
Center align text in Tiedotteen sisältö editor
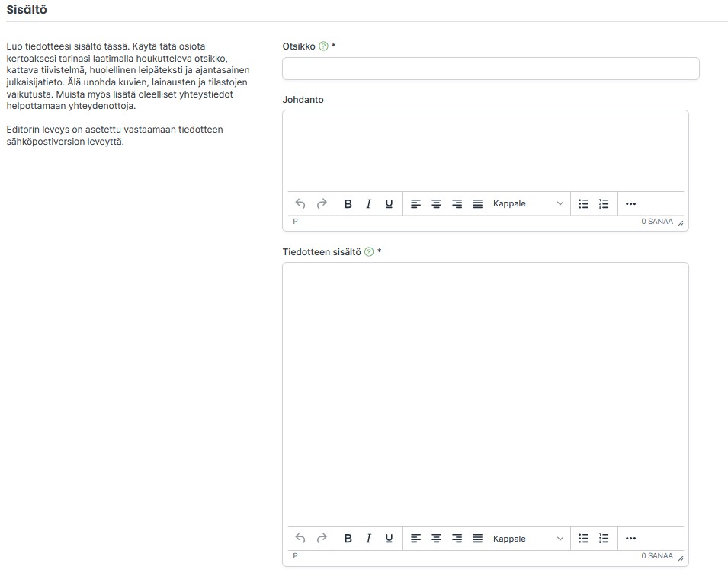[437, 539]
